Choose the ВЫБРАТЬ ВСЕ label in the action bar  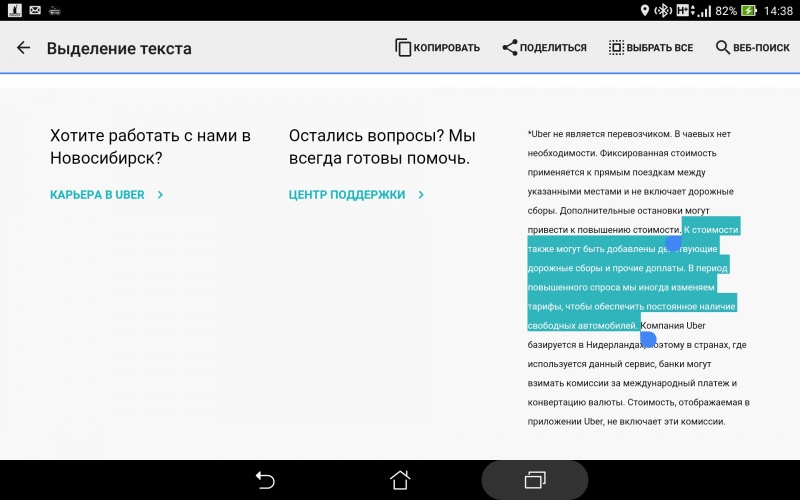point(661,48)
